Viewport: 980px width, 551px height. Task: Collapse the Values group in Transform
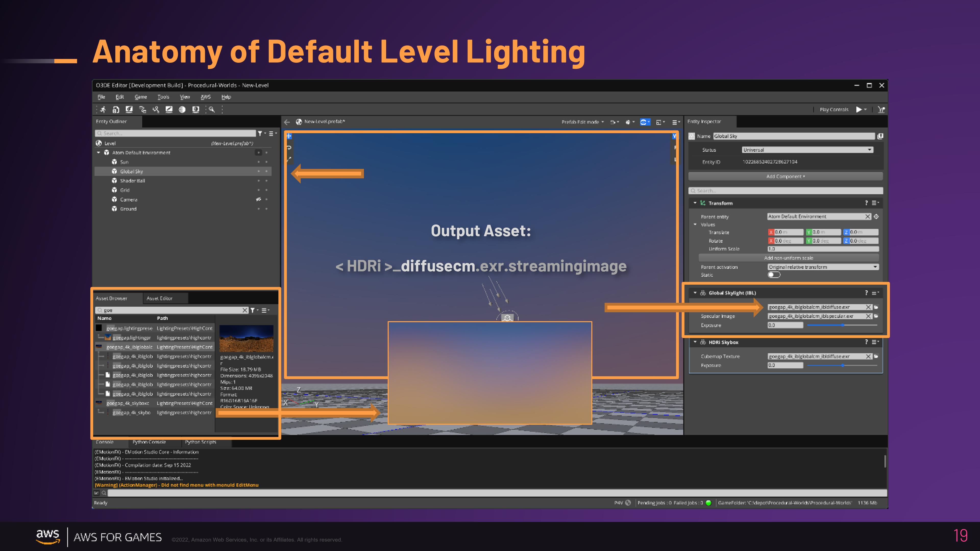click(x=695, y=224)
